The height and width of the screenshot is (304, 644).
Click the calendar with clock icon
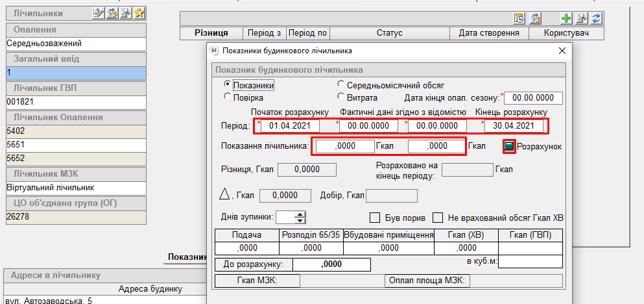tap(519, 18)
